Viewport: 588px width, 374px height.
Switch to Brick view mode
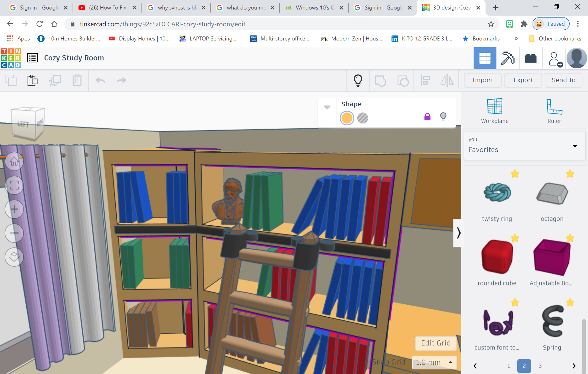pos(530,58)
